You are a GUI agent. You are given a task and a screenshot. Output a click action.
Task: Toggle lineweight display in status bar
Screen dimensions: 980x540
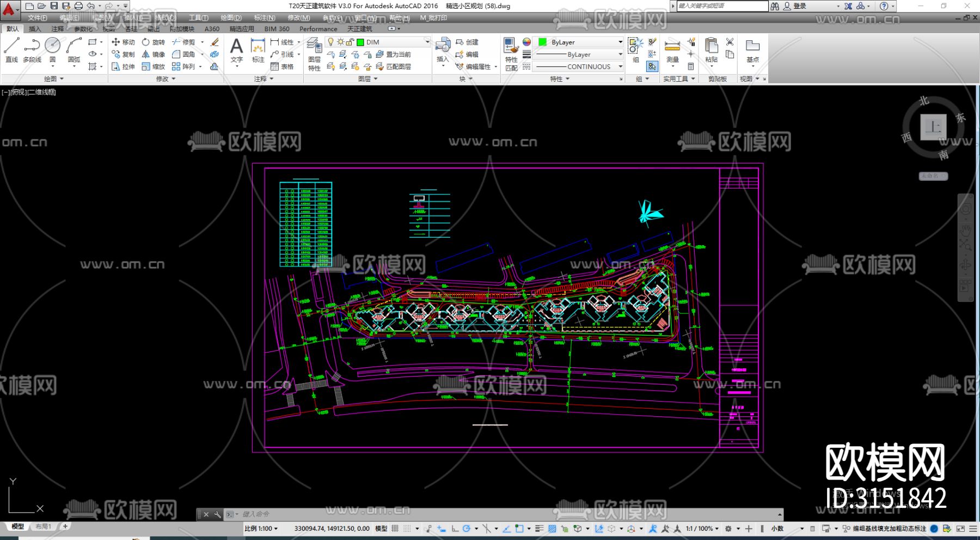coord(539,529)
